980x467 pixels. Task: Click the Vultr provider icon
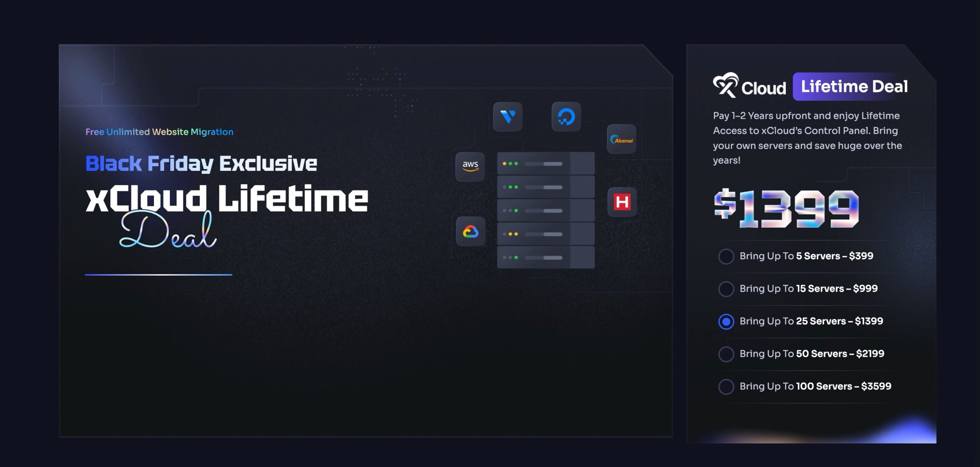508,117
